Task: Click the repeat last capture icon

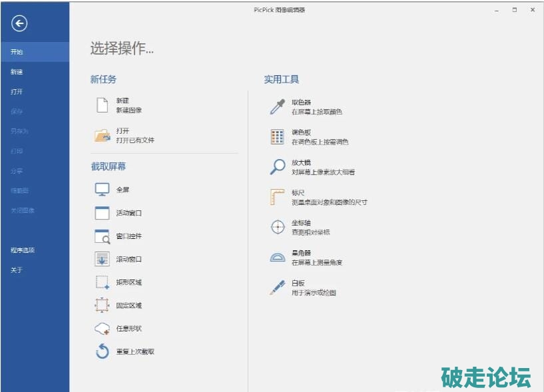Action: (x=102, y=351)
